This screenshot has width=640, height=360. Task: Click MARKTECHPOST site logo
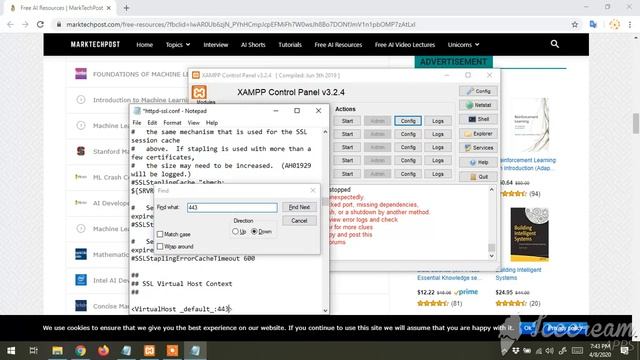[95, 44]
